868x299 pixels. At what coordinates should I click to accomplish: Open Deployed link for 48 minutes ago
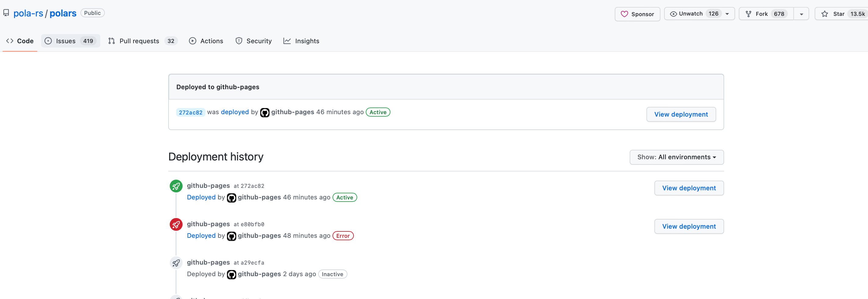click(201, 235)
